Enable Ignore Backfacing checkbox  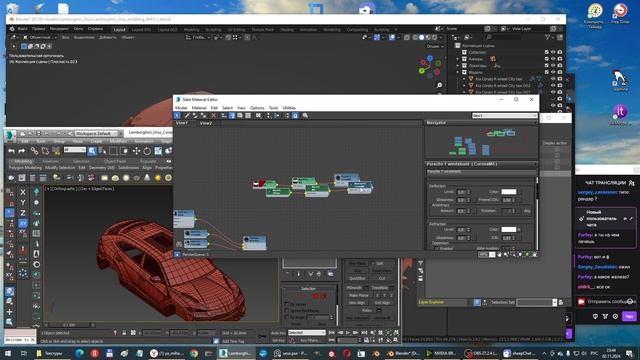(287, 311)
